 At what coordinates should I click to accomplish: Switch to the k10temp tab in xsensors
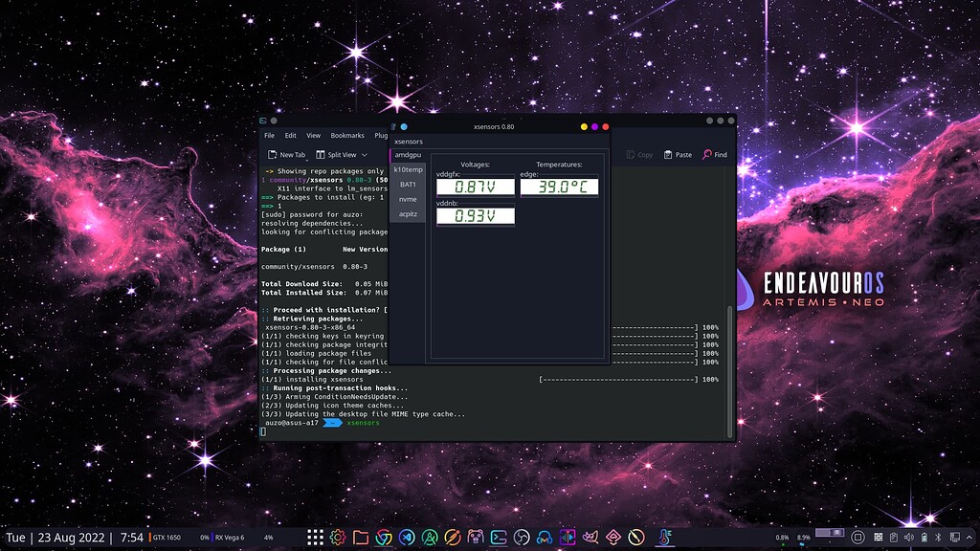coord(408,169)
